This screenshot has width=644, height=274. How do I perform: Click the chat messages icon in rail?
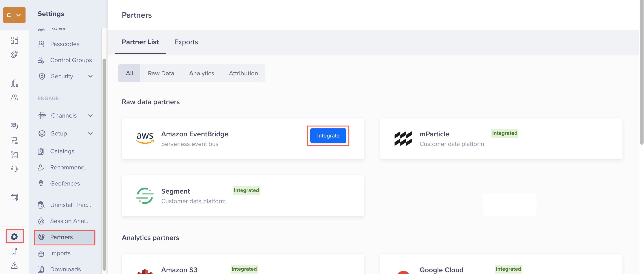click(x=14, y=126)
